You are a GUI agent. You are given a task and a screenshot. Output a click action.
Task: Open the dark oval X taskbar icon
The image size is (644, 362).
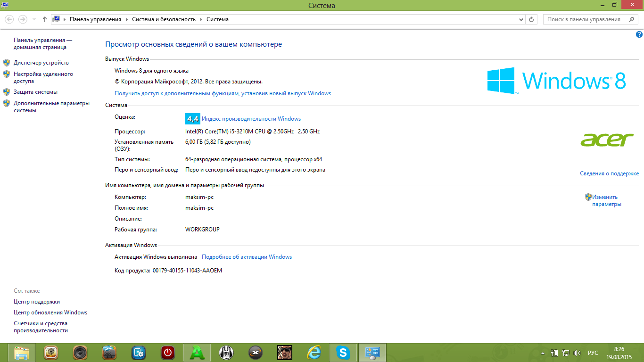256,353
